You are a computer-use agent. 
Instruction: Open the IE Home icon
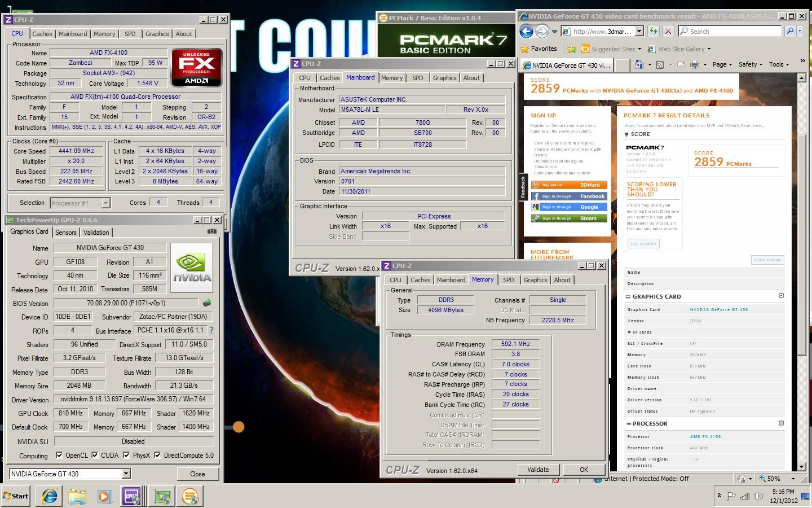639,64
